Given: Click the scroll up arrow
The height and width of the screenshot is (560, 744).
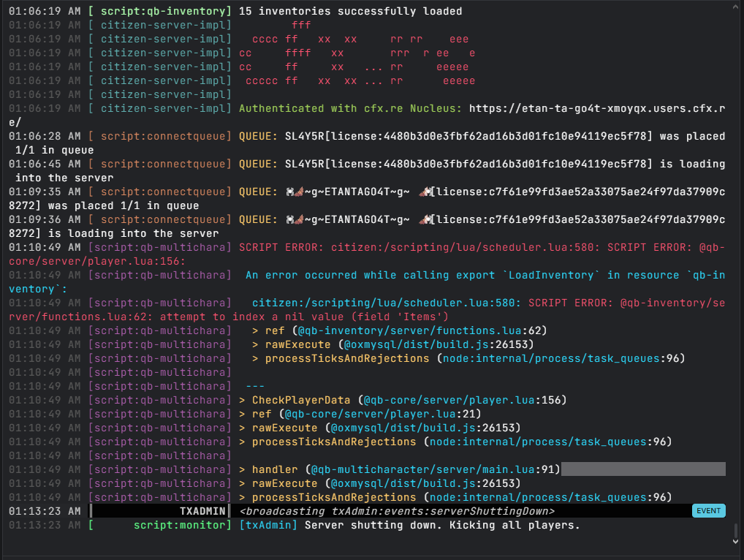Looking at the screenshot, I should click(735, 7).
